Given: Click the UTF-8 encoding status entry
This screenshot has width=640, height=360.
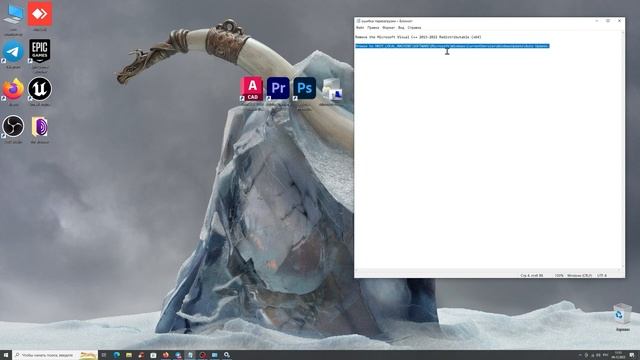Looking at the screenshot, I should click(x=602, y=276).
